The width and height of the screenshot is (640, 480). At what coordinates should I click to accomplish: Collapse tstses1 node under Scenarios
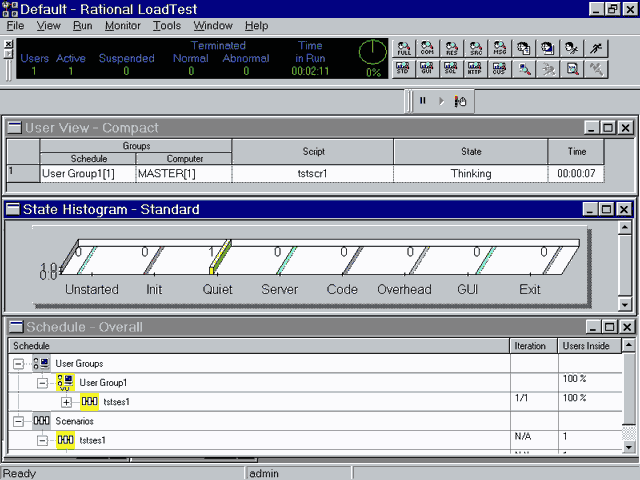tap(42, 440)
